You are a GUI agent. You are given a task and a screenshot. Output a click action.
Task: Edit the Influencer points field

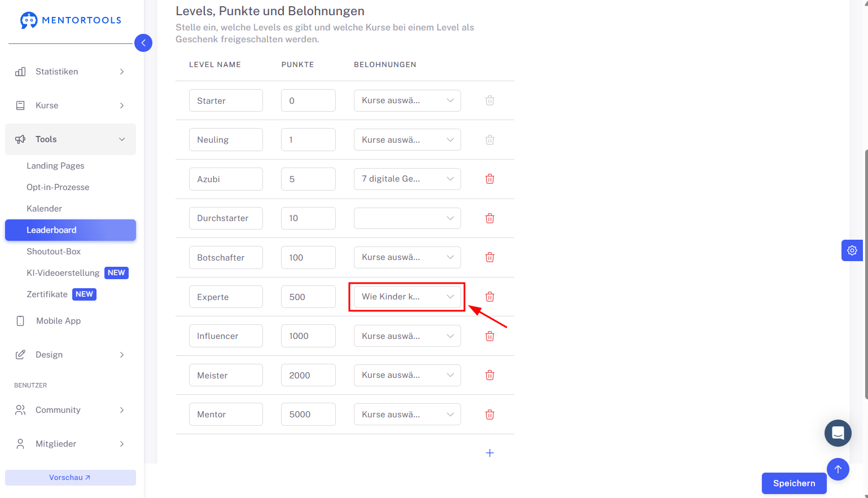(308, 336)
